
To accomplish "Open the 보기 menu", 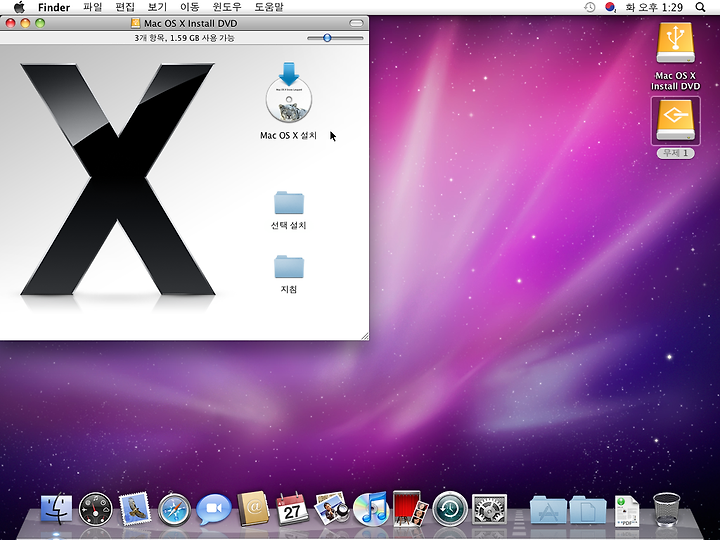I will pos(157,7).
